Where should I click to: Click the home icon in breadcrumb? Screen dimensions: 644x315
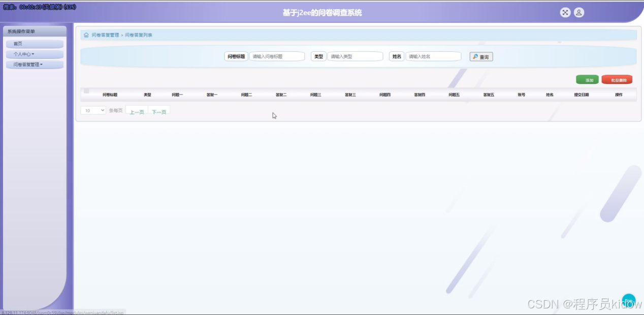click(x=86, y=35)
